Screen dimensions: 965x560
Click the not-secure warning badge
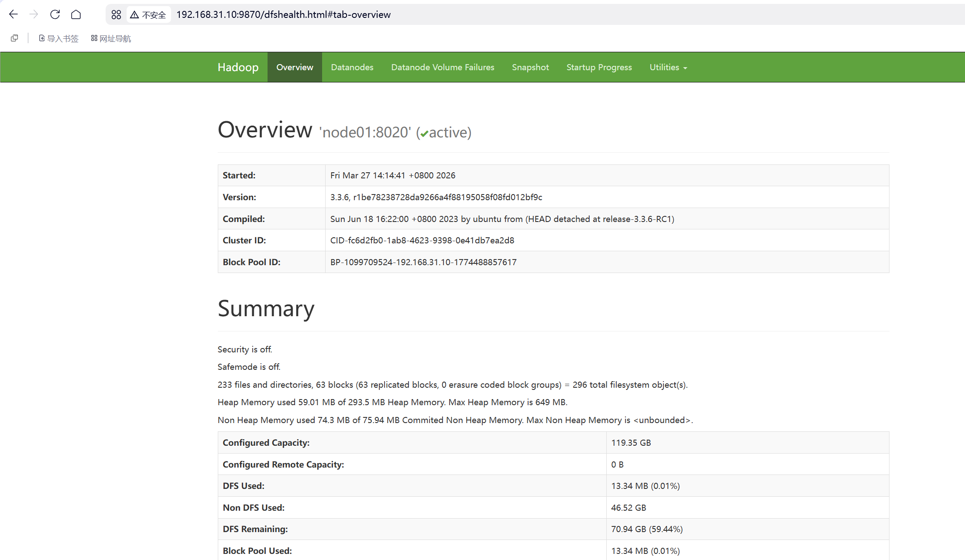tap(148, 15)
